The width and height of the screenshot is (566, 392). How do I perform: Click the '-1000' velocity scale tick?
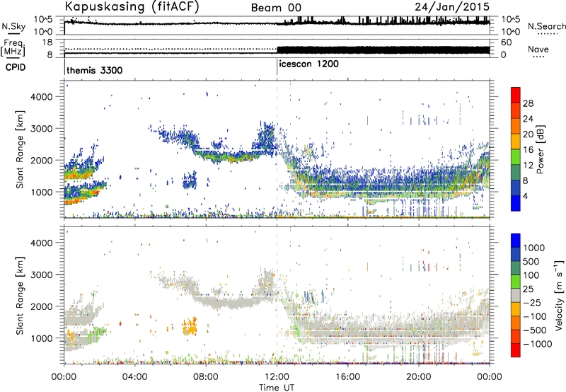point(538,344)
